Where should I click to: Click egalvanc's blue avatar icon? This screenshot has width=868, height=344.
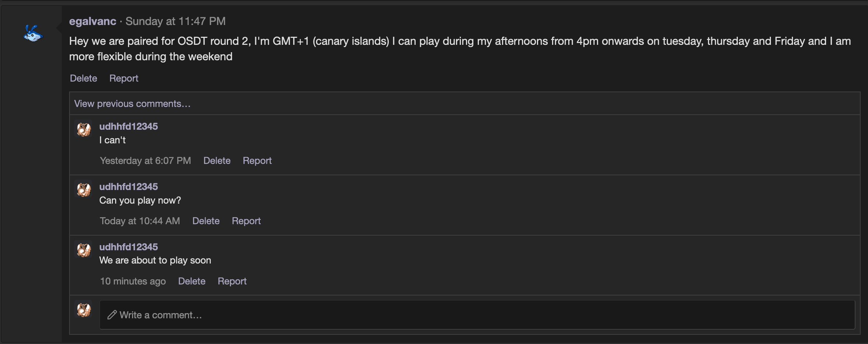coord(33,34)
